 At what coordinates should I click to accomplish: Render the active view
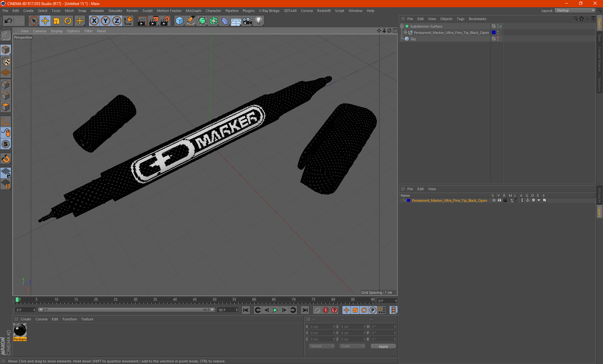coord(142,21)
